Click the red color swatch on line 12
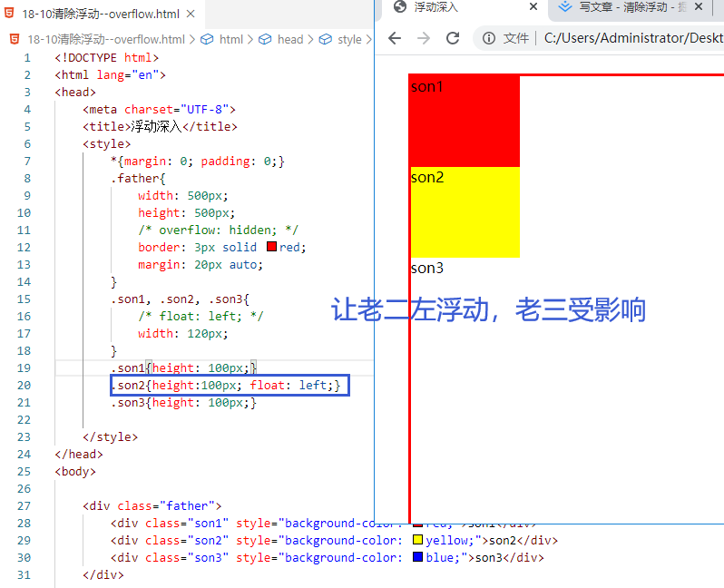Screen dimensions: 724x588 271,247
